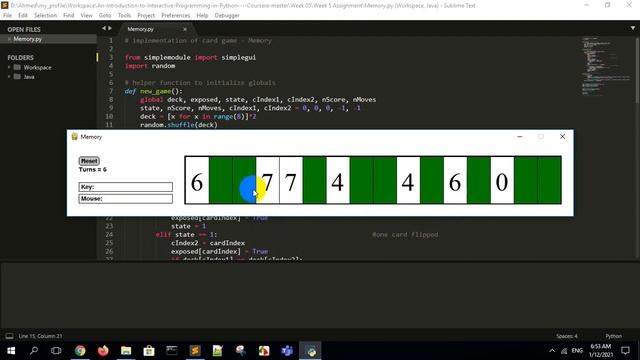Open Notepad++ icon on taskbar
This screenshot has height=360, width=640.
[x=218, y=351]
